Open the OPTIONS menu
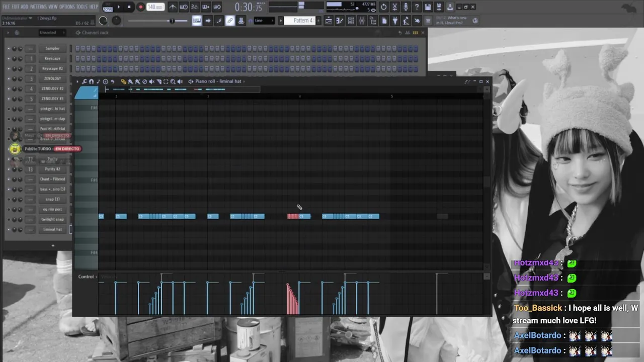Viewport: 644px width, 362px height. (67, 7)
